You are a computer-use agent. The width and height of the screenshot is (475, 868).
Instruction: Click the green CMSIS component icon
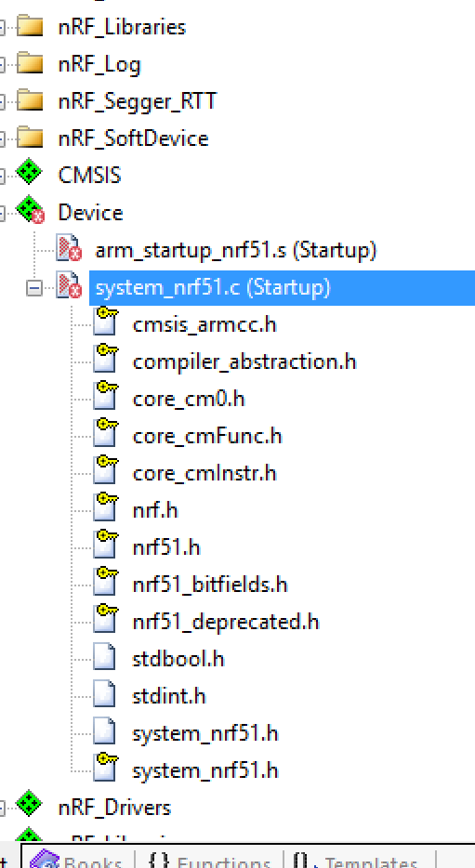click(x=30, y=175)
